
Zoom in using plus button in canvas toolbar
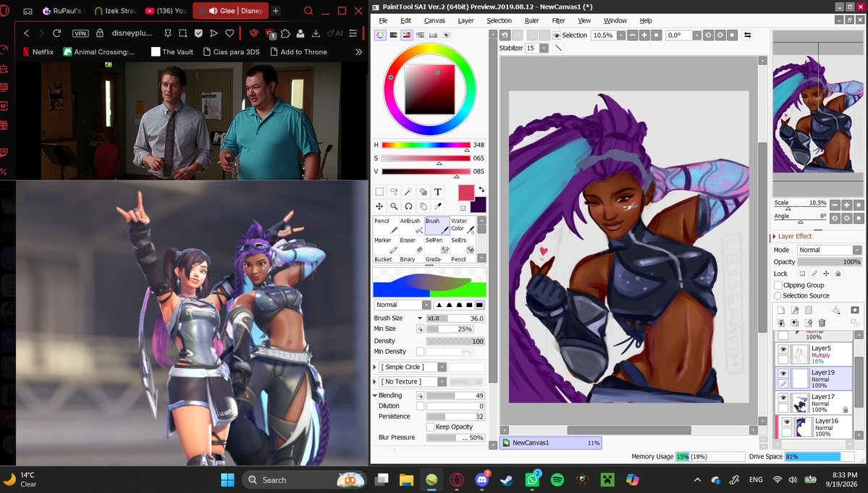coord(644,35)
